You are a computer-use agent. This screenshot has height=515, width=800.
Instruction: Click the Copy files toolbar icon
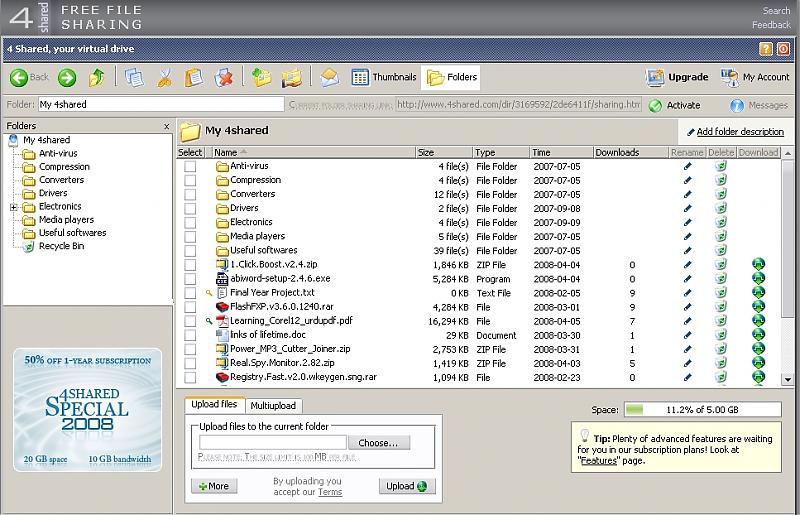pyautogui.click(x=135, y=78)
